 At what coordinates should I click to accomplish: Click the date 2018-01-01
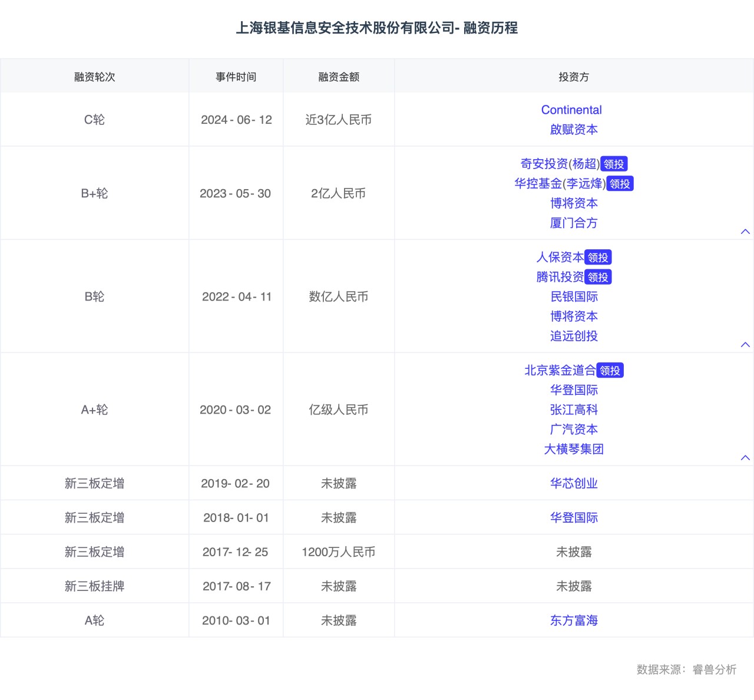236,517
